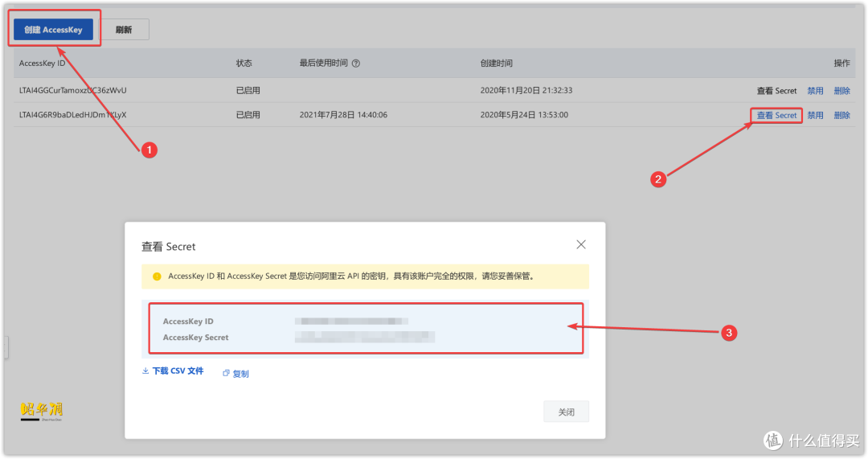Click the yellow warning icon in notice

(x=157, y=277)
